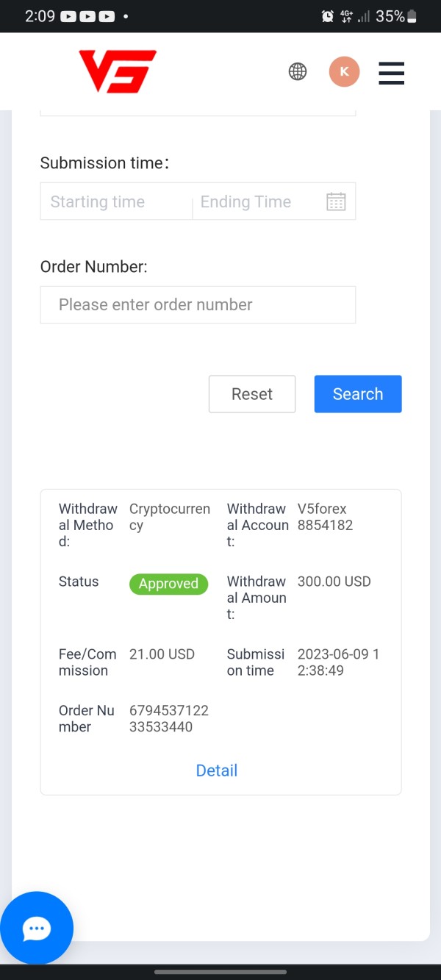Click the blue Search button
Image resolution: width=441 pixels, height=980 pixels.
point(358,394)
